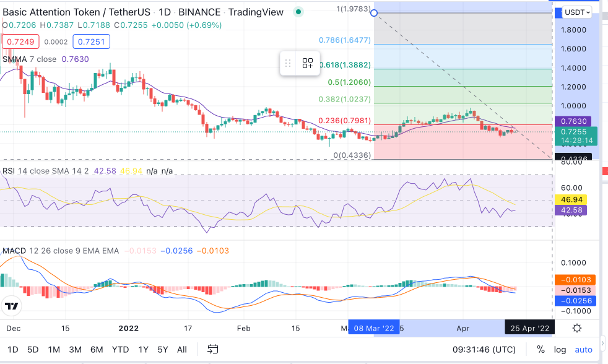Open the USDT currency dropdown
Screen dimensions: 608x364
point(578,12)
